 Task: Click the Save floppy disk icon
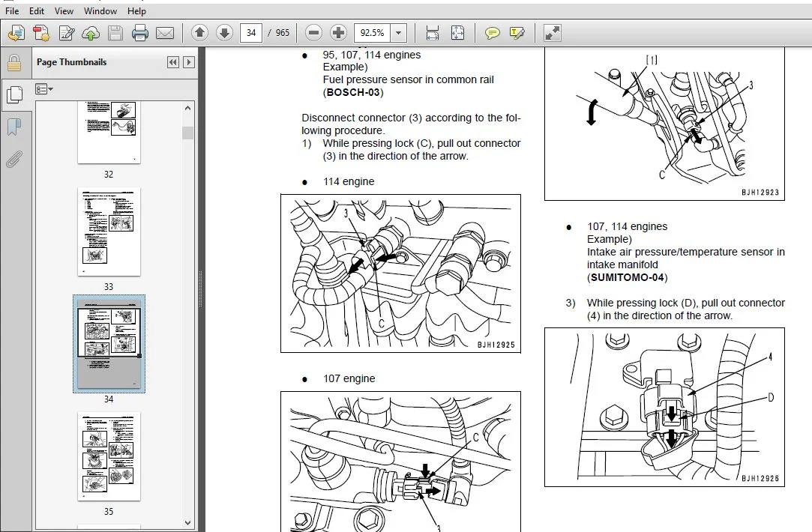point(115,33)
